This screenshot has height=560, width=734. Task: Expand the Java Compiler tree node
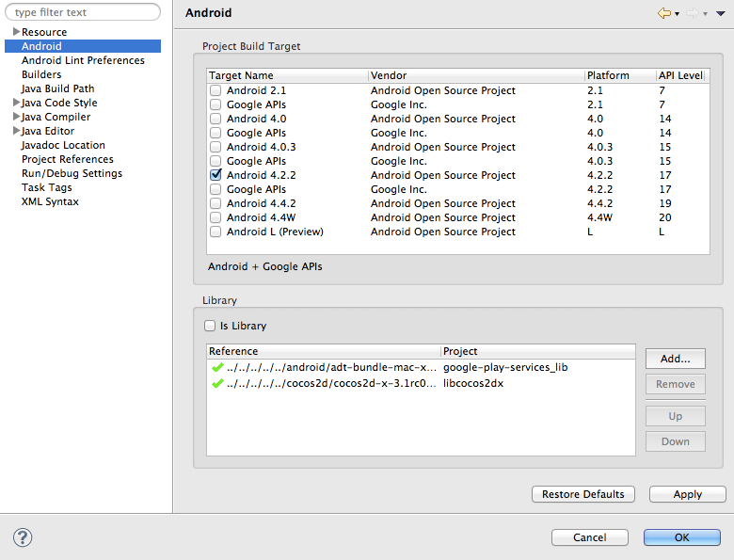click(16, 117)
